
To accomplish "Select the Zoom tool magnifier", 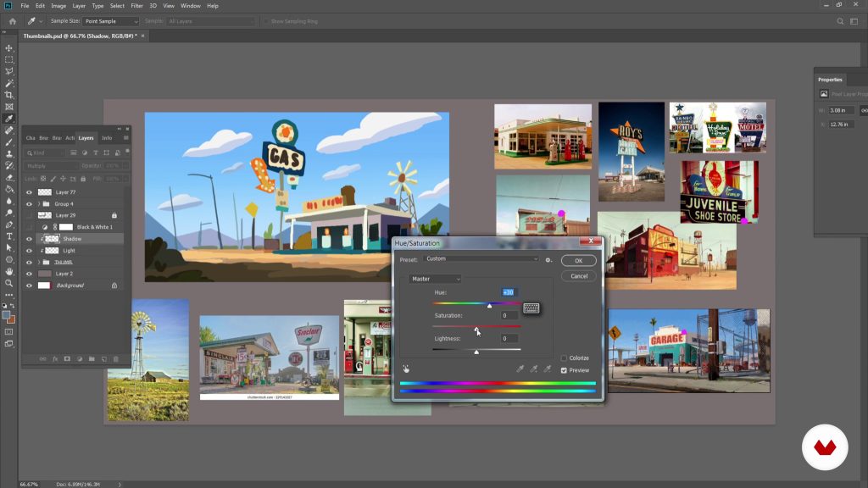I will tap(9, 283).
